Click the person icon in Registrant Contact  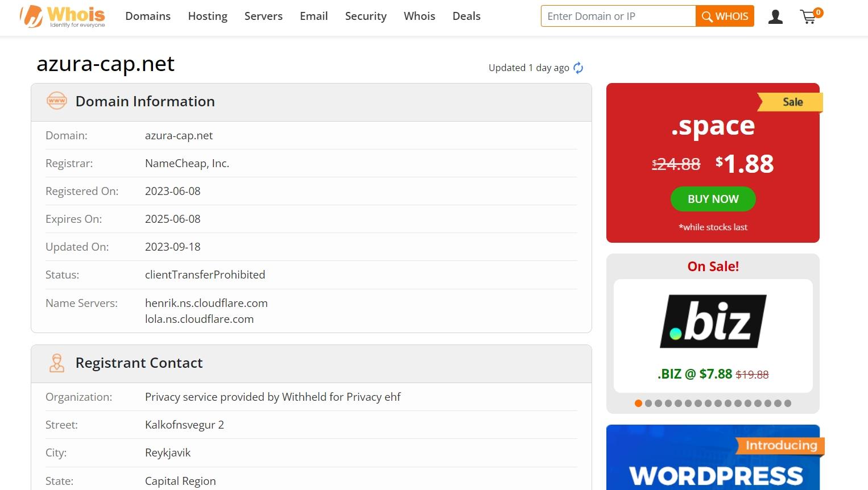click(x=56, y=363)
